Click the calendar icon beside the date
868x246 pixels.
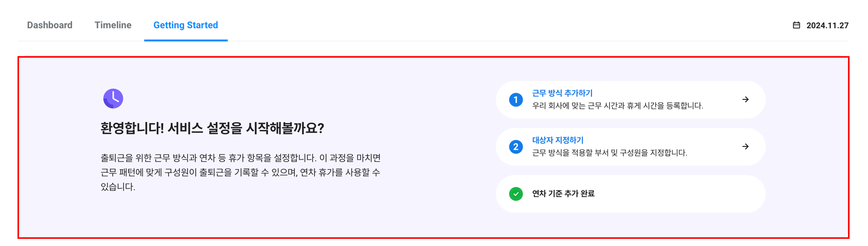pyautogui.click(x=796, y=25)
